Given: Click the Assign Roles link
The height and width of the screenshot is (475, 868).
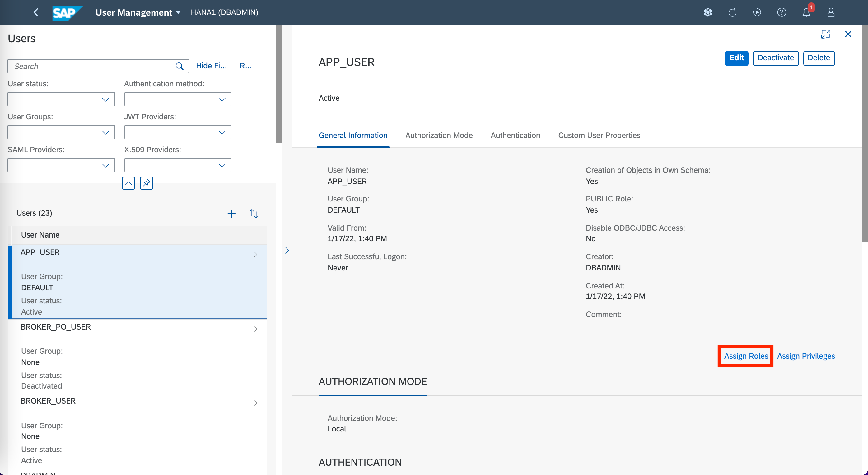Looking at the screenshot, I should point(746,356).
